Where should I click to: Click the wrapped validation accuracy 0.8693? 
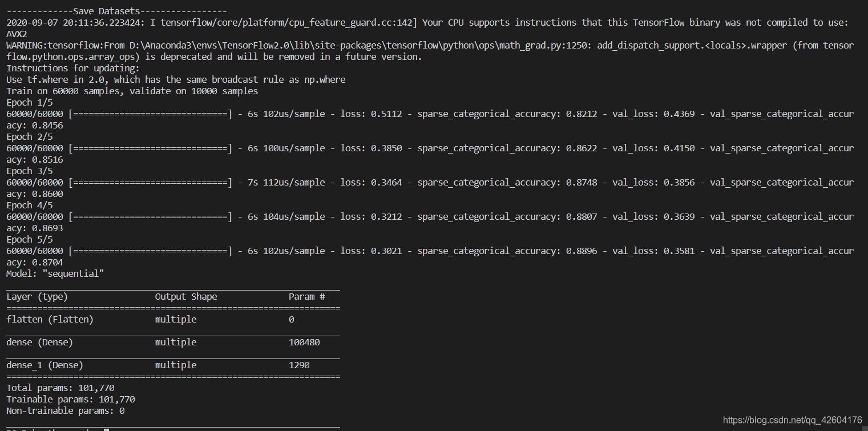pyautogui.click(x=47, y=228)
